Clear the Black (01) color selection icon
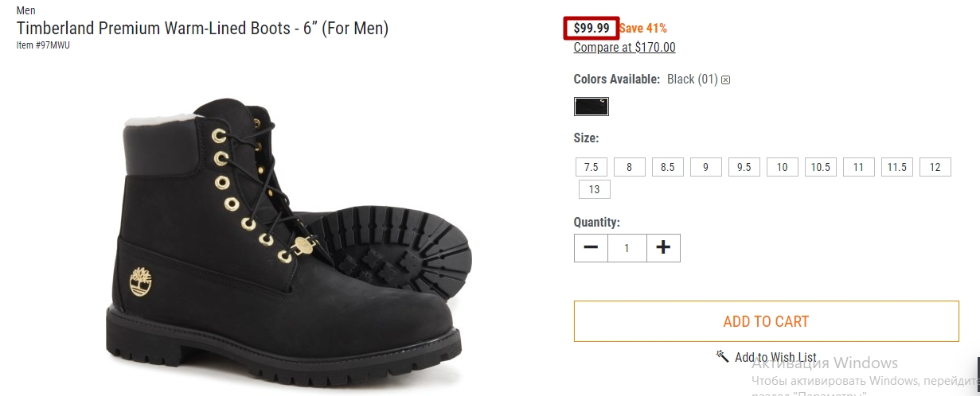The image size is (980, 396). 726,80
